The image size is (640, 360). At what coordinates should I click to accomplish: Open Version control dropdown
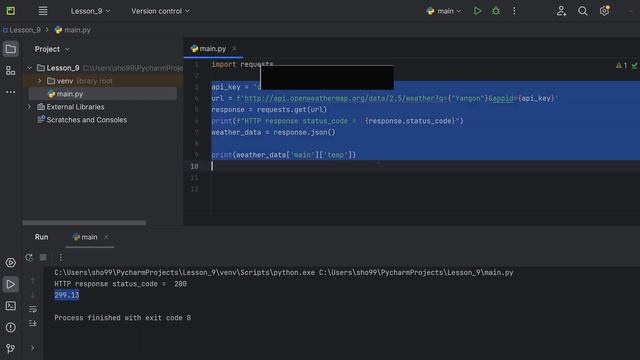tap(160, 11)
